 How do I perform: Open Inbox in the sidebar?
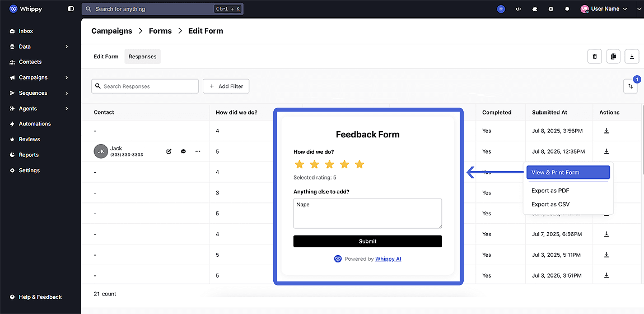click(x=26, y=31)
